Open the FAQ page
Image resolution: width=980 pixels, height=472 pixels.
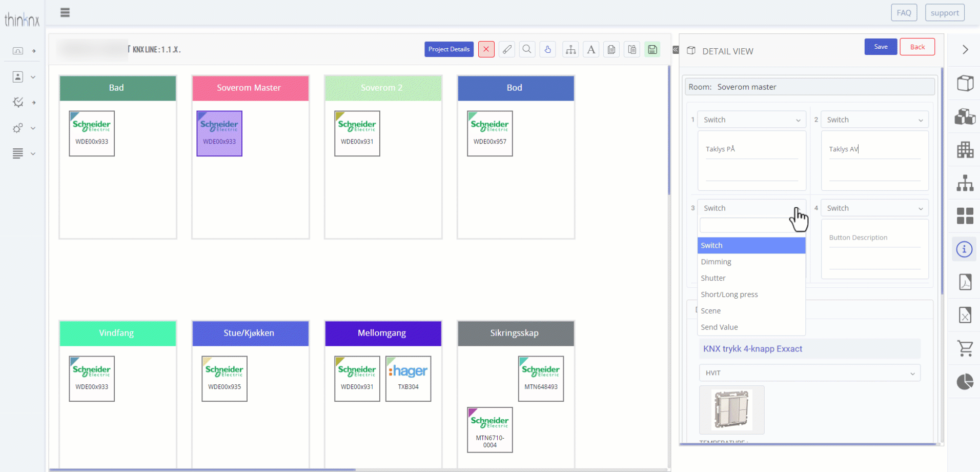click(904, 13)
